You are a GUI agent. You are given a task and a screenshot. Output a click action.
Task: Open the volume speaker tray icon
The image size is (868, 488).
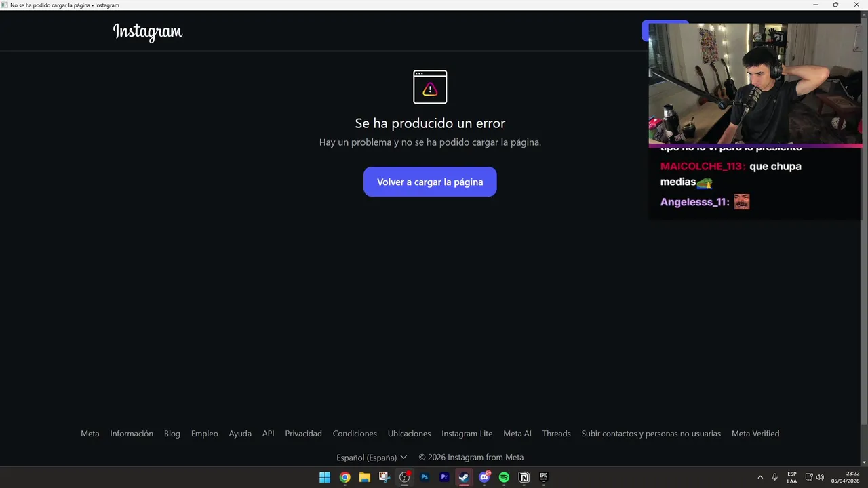click(x=820, y=477)
